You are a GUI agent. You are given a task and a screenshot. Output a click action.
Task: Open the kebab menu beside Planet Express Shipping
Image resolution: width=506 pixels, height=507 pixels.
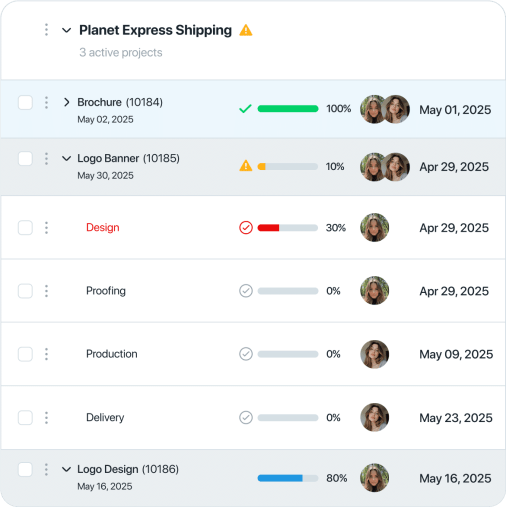(x=46, y=30)
